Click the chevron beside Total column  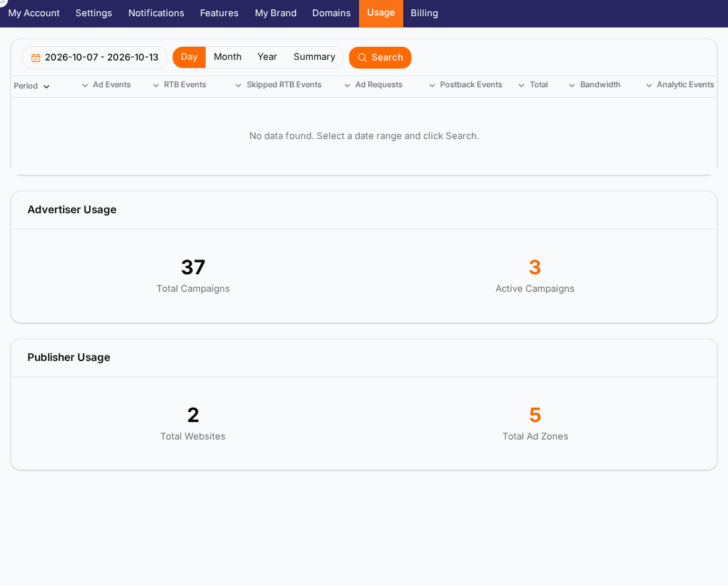click(522, 85)
